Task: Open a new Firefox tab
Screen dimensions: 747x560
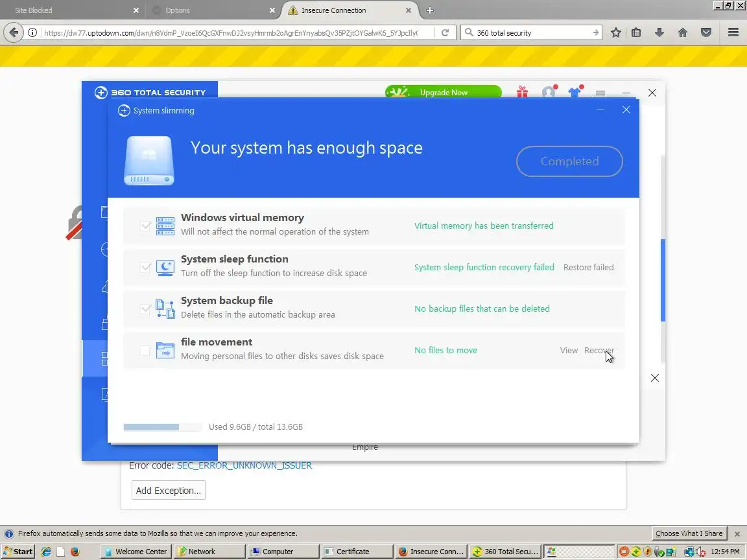Action: [x=430, y=10]
